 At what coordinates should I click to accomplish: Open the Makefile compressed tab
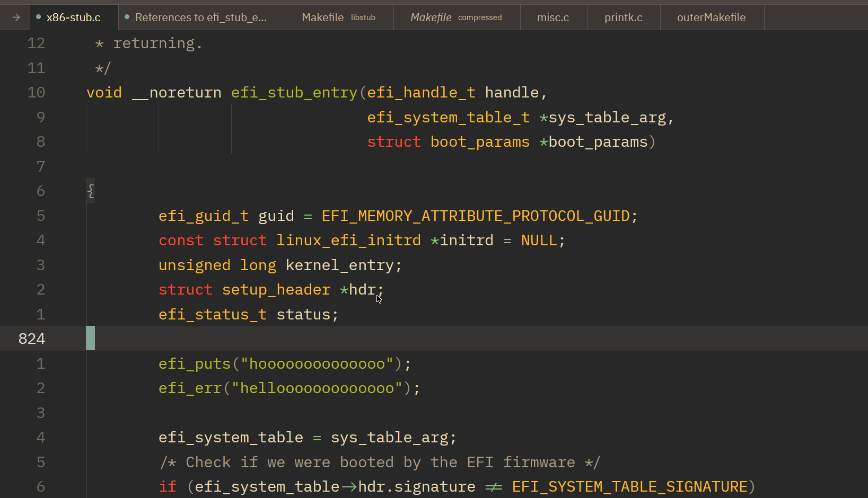coord(457,17)
